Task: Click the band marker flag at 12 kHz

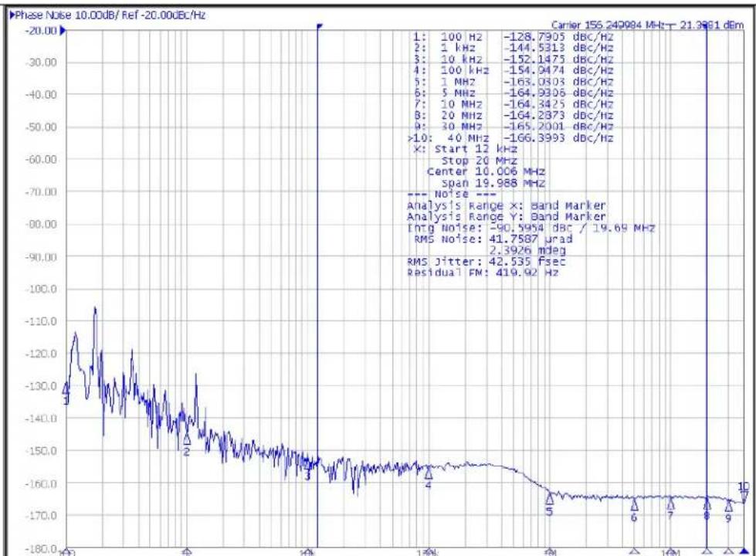Action: point(319,26)
